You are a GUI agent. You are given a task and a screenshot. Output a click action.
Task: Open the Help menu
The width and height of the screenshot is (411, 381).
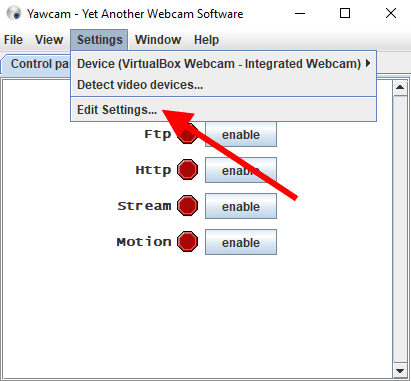point(206,40)
